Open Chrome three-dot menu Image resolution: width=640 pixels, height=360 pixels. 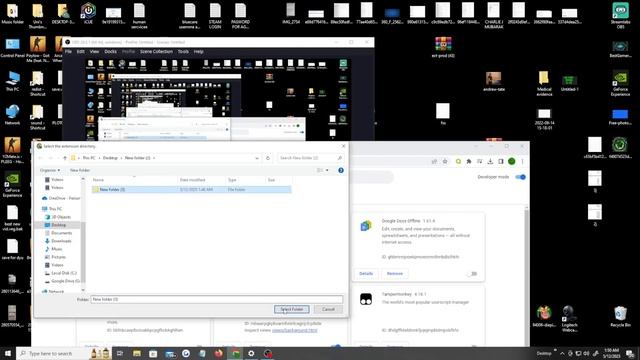tap(522, 162)
